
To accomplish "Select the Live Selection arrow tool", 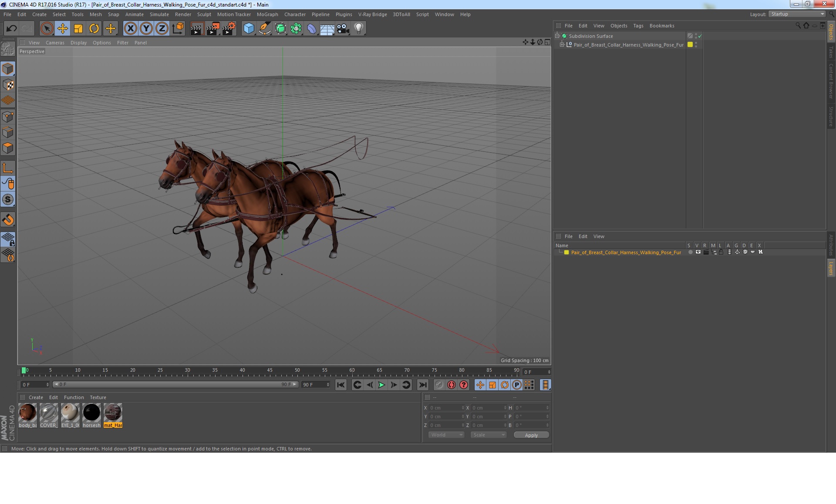I will pos(47,29).
